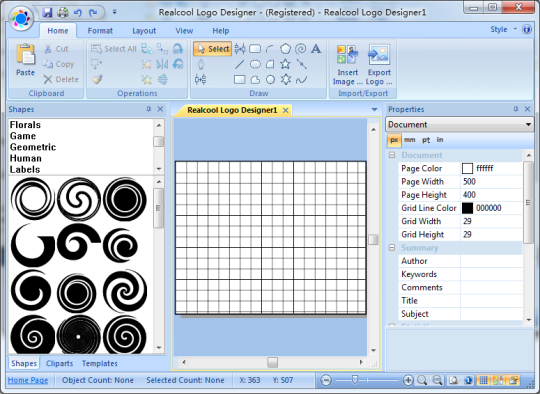
Task: Click the Copy button
Action: [x=59, y=64]
